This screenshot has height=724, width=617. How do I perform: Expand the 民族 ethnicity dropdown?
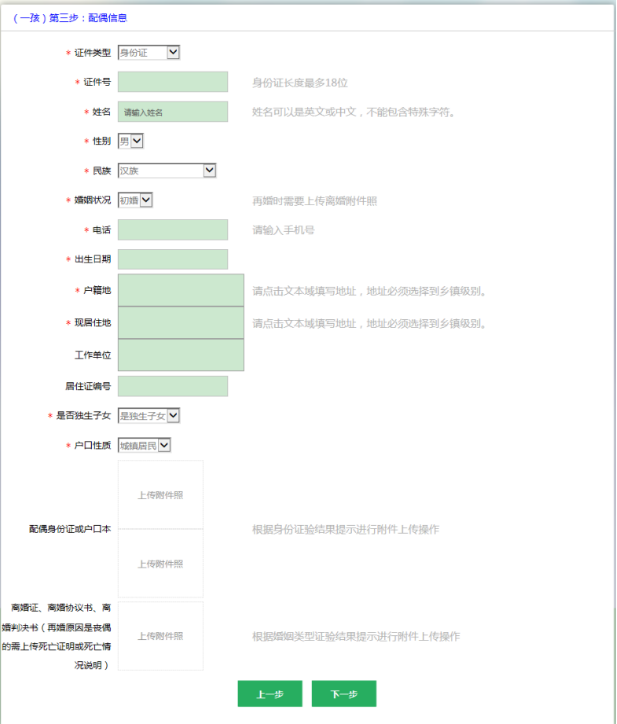pyautogui.click(x=166, y=171)
